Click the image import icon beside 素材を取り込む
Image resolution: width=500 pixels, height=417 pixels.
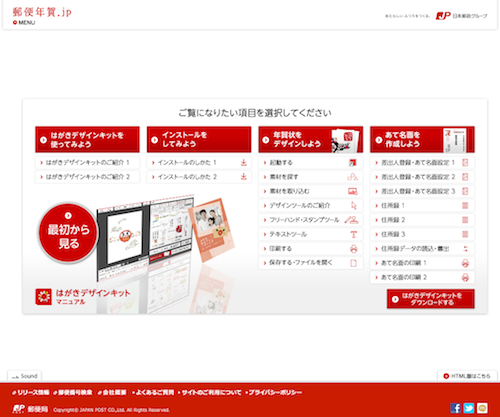click(x=353, y=191)
